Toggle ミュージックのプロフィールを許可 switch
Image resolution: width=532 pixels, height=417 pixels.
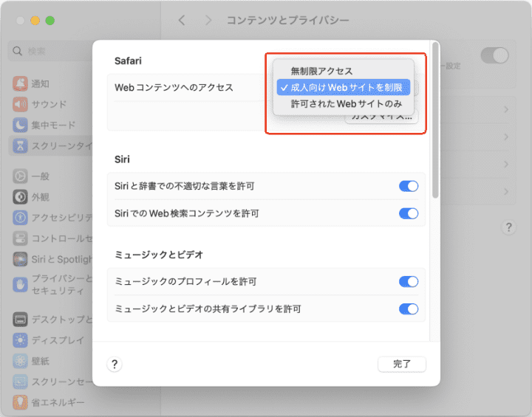pos(409,282)
